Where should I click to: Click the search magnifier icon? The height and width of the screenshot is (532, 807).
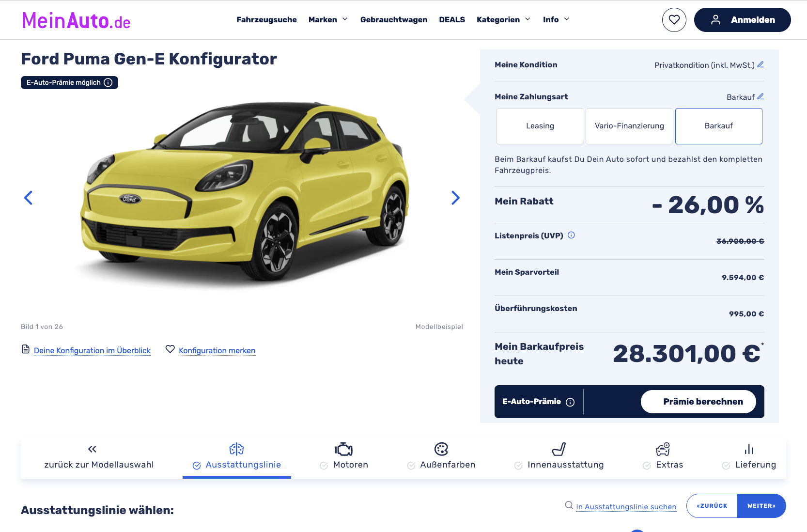[x=569, y=505]
